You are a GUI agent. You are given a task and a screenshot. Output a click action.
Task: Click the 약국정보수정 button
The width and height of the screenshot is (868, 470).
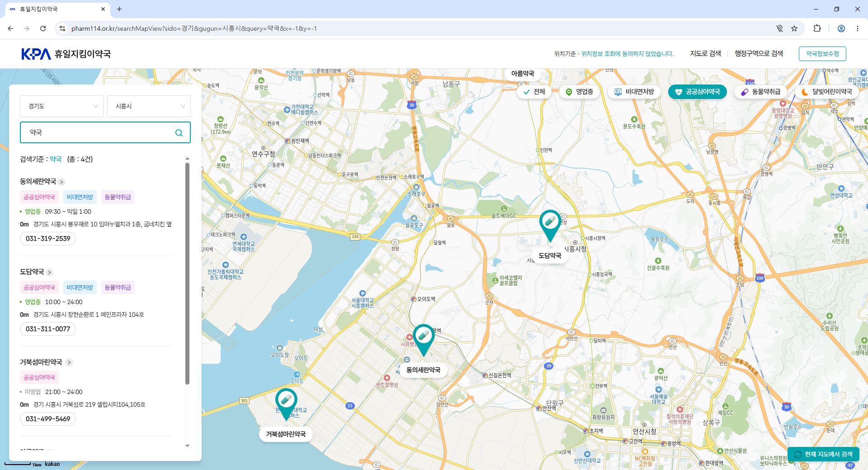tap(822, 54)
